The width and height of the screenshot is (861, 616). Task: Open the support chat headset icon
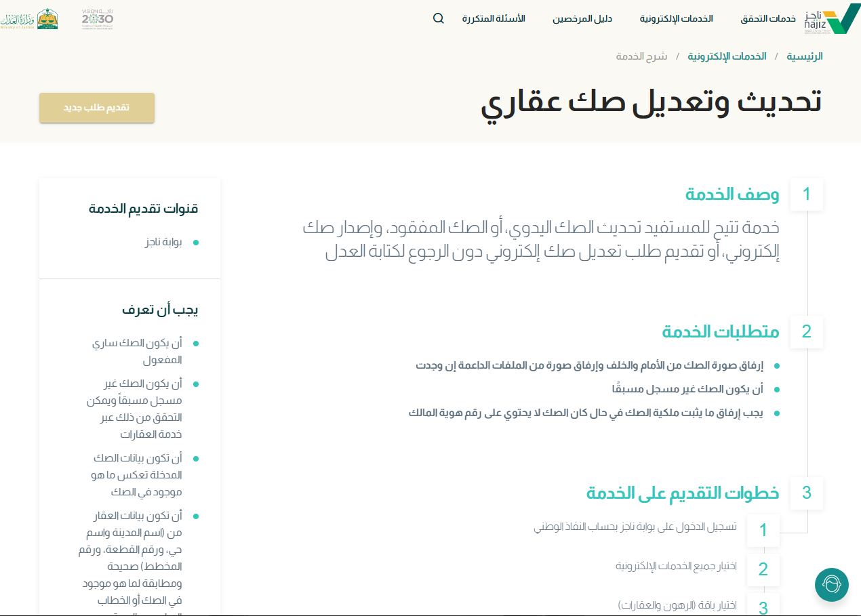click(832, 584)
